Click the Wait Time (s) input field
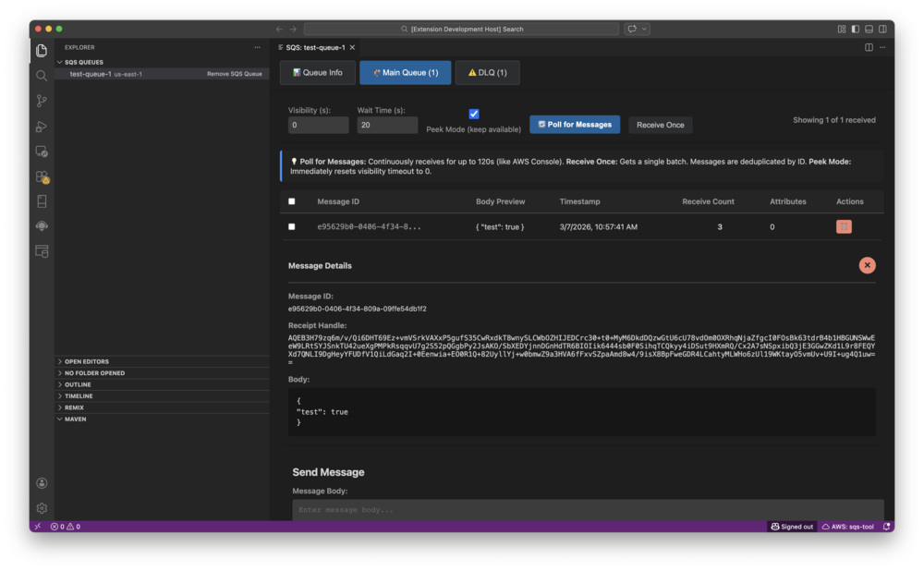 pos(387,125)
